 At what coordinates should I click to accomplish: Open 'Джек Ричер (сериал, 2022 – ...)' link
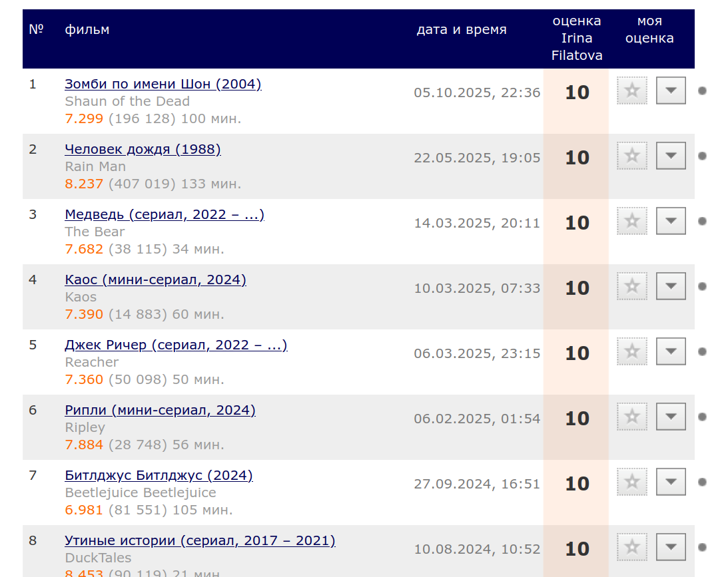point(176,345)
